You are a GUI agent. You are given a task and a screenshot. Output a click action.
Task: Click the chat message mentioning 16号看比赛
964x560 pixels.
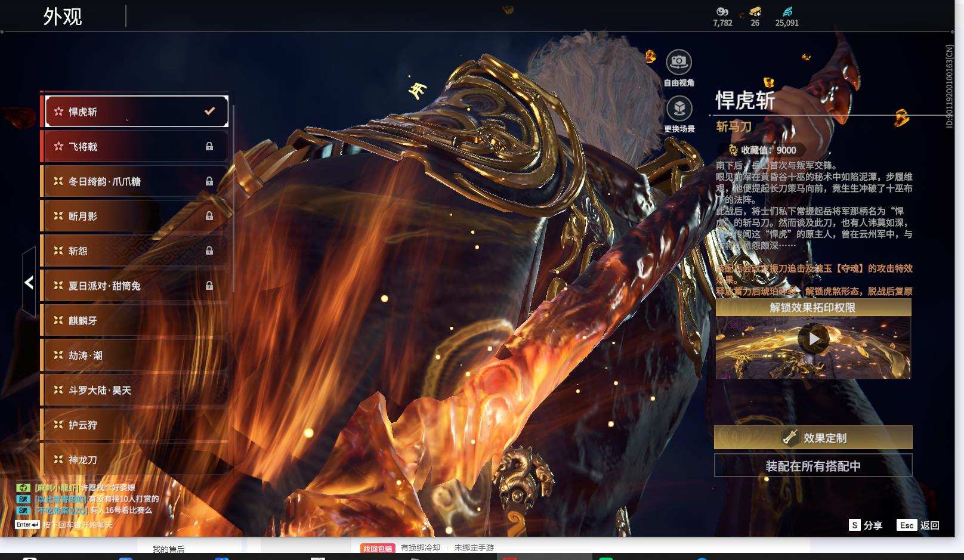click(94, 511)
